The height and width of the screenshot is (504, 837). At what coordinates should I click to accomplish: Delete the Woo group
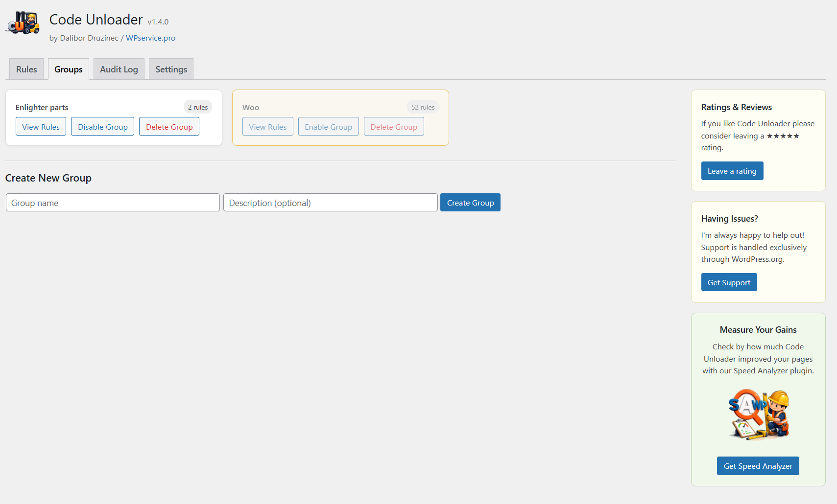coord(394,126)
